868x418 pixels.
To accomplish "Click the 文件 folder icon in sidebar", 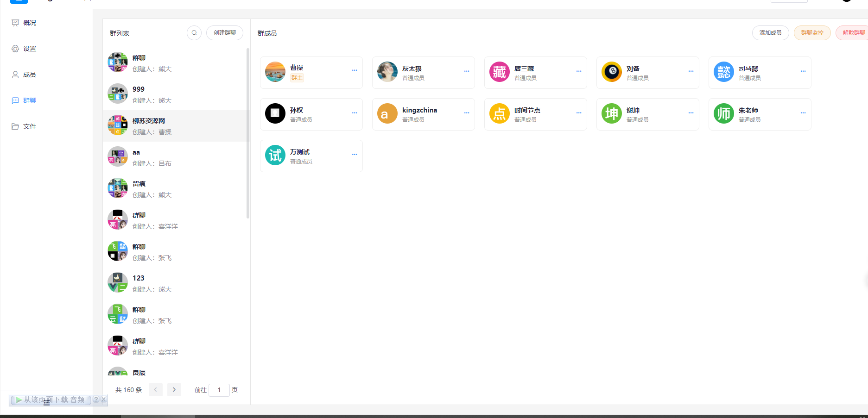I will 15,126.
